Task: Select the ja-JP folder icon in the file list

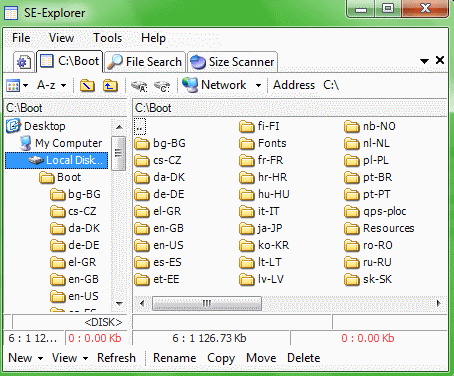Action: pyautogui.click(x=247, y=229)
